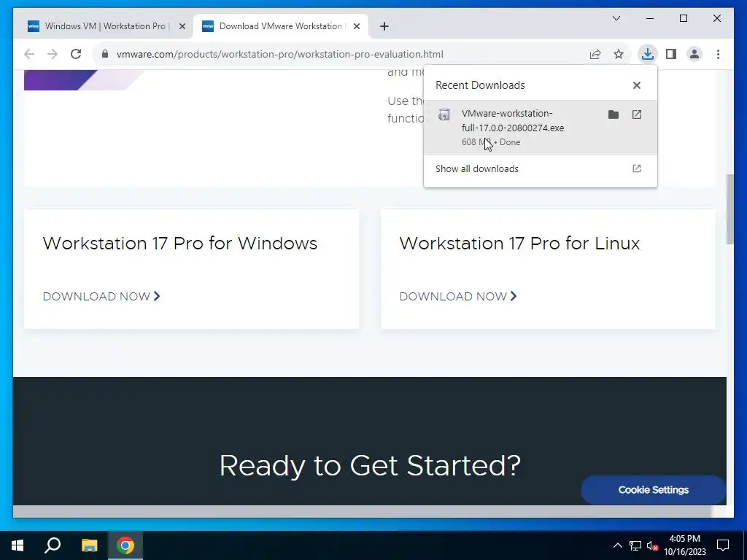Open external icon beside Show all downloads
Image resolution: width=747 pixels, height=560 pixels.
pyautogui.click(x=636, y=168)
